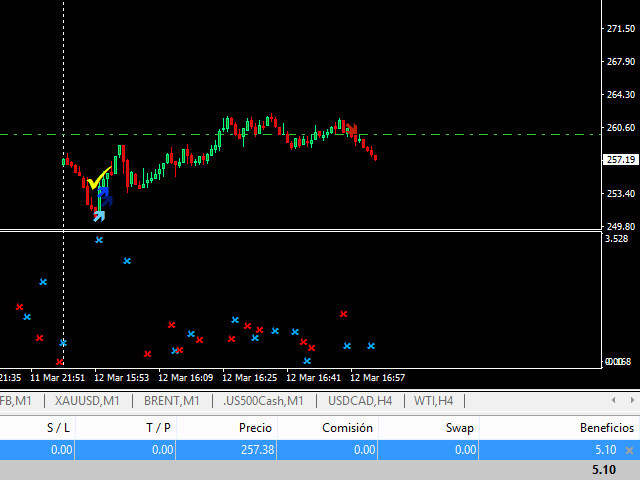Open the WTI,H4 chart tab
The image size is (640, 480).
(433, 401)
